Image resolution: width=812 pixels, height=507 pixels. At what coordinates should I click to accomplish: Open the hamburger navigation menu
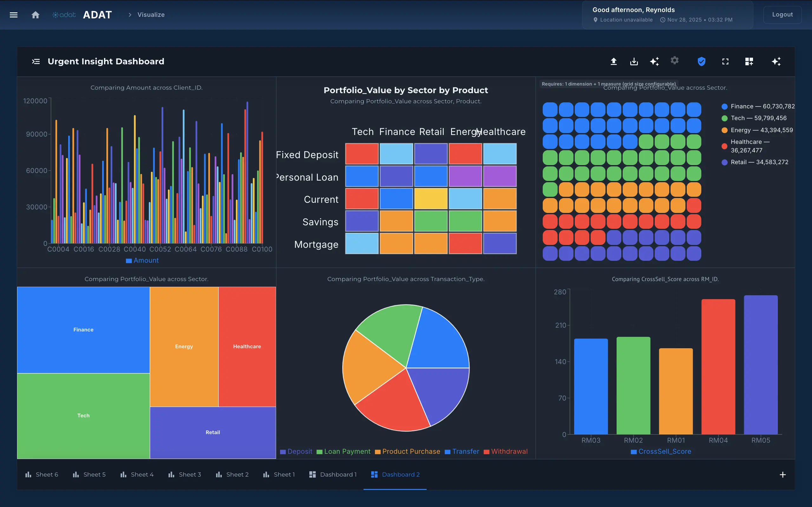point(14,15)
